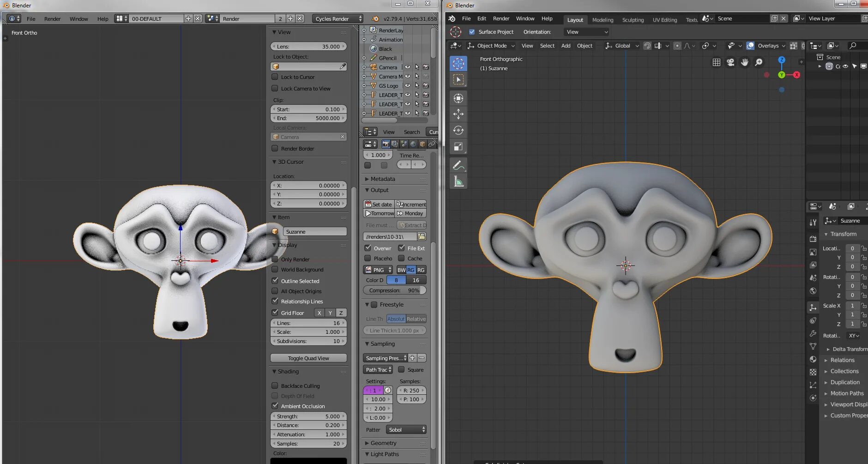Click the Tomorrow button
The width and height of the screenshot is (868, 464).
379,213
